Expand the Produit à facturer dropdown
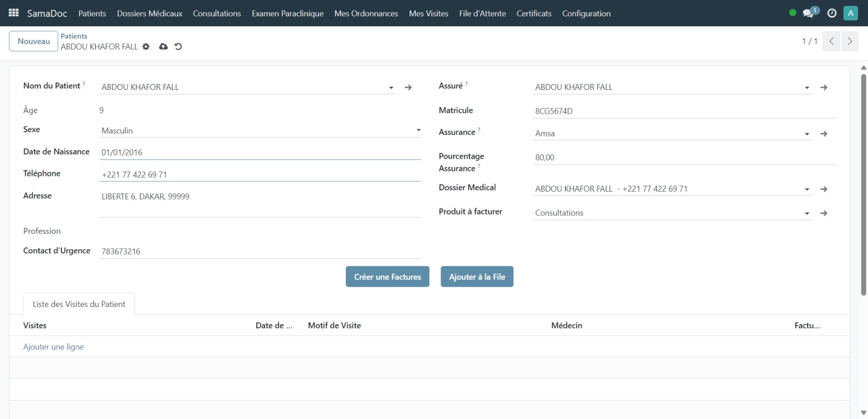Viewport: 868px width, 419px height. (807, 213)
